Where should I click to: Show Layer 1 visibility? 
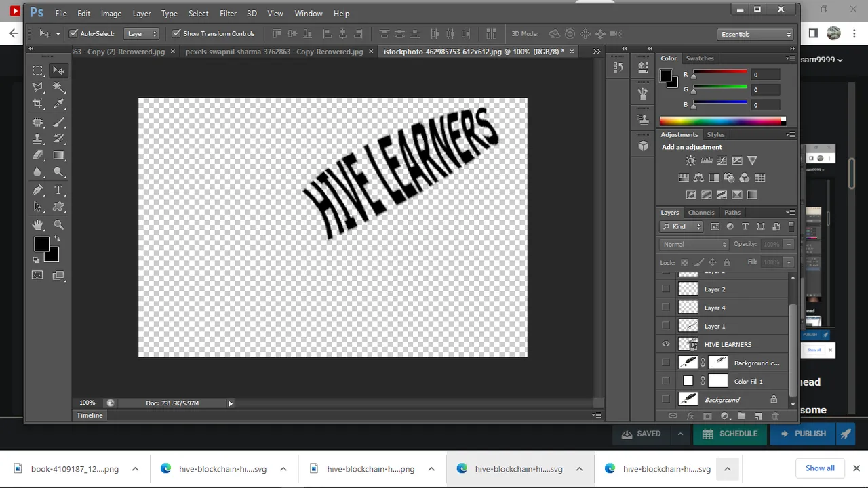pyautogui.click(x=666, y=326)
